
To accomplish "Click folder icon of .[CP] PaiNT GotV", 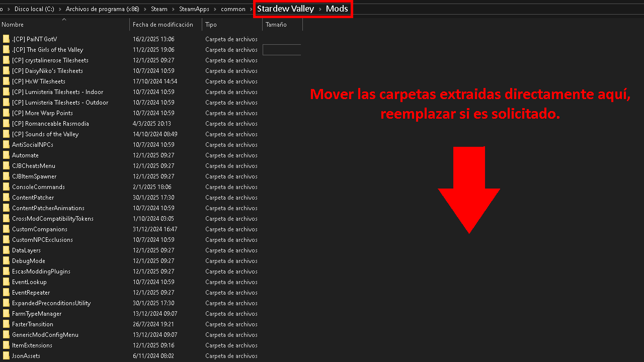I will click(x=6, y=39).
